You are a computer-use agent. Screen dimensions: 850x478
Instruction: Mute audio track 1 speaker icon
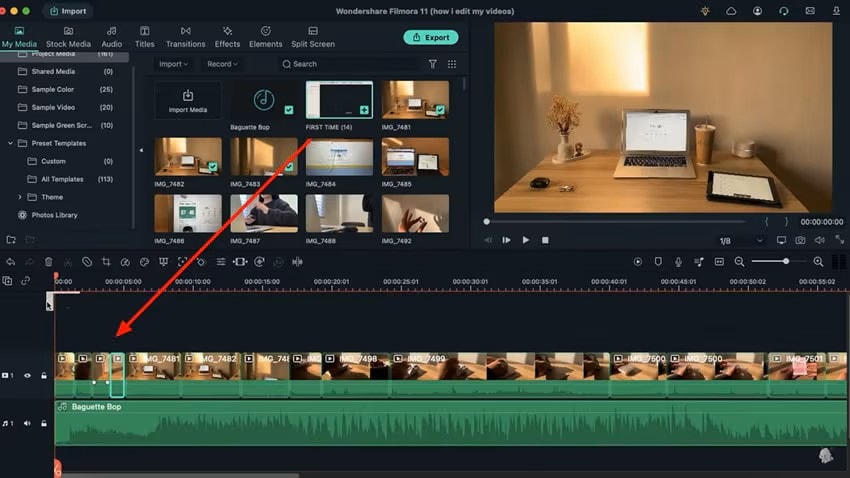coord(27,423)
